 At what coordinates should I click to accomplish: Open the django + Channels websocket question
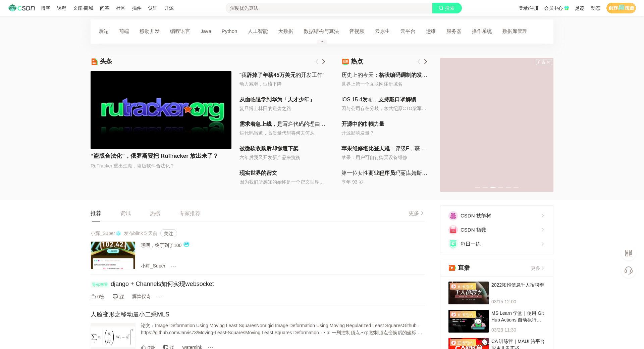coord(162,284)
